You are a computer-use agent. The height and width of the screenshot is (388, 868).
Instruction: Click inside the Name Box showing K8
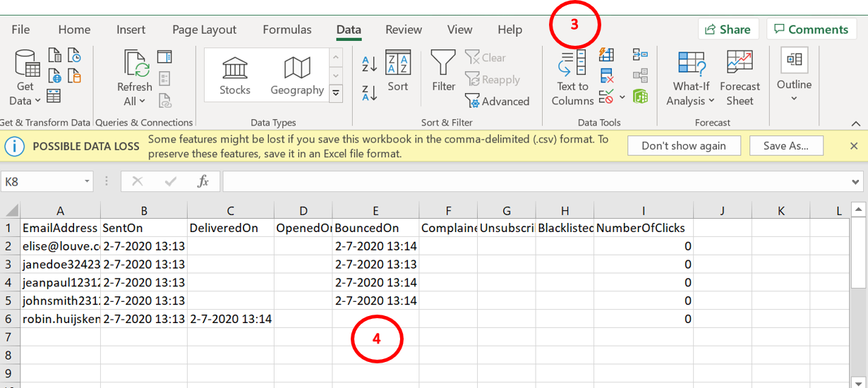click(x=42, y=181)
